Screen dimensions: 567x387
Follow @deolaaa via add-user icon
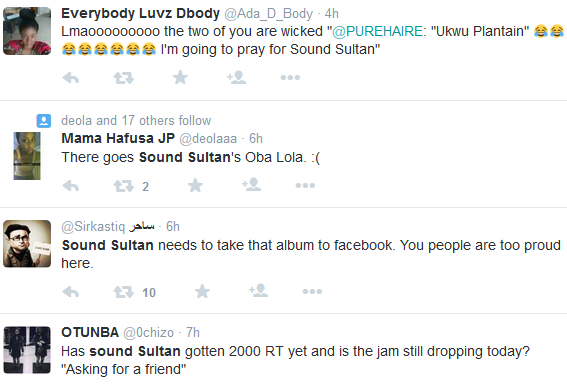tap(251, 184)
